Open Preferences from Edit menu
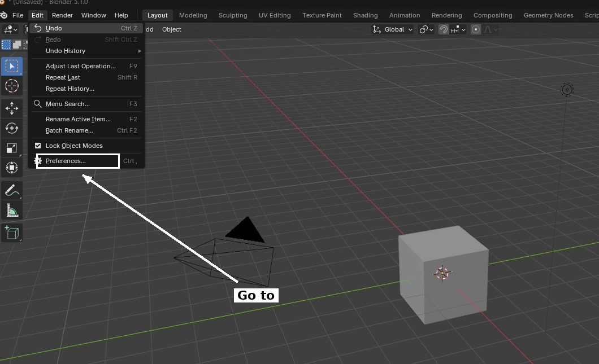Viewport: 599px width, 364px height. click(x=86, y=161)
